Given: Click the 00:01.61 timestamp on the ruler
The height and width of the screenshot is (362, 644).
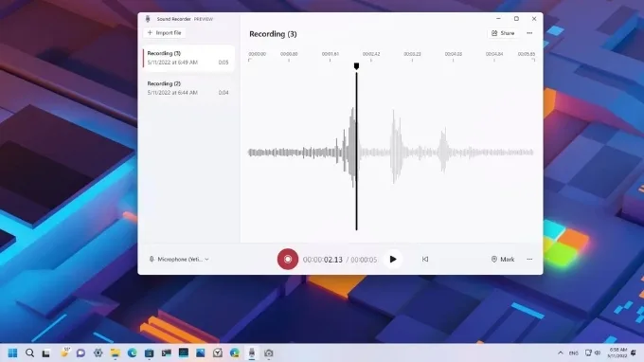Looking at the screenshot, I should pyautogui.click(x=331, y=54).
